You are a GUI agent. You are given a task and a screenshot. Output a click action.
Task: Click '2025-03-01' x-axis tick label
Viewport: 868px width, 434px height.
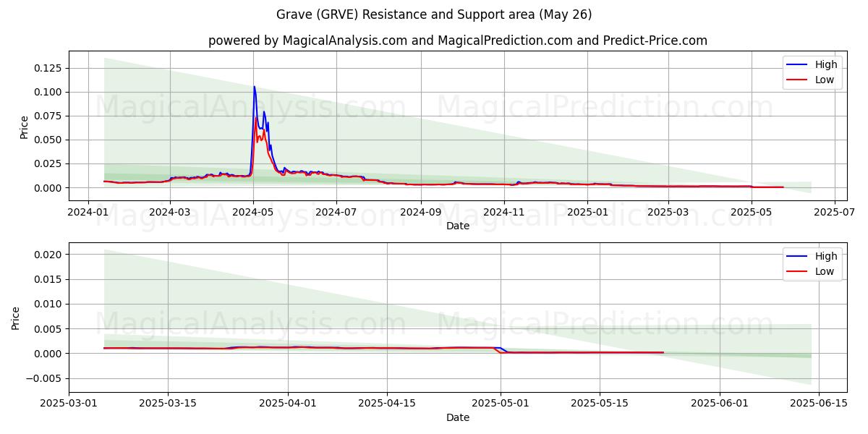[x=69, y=404]
